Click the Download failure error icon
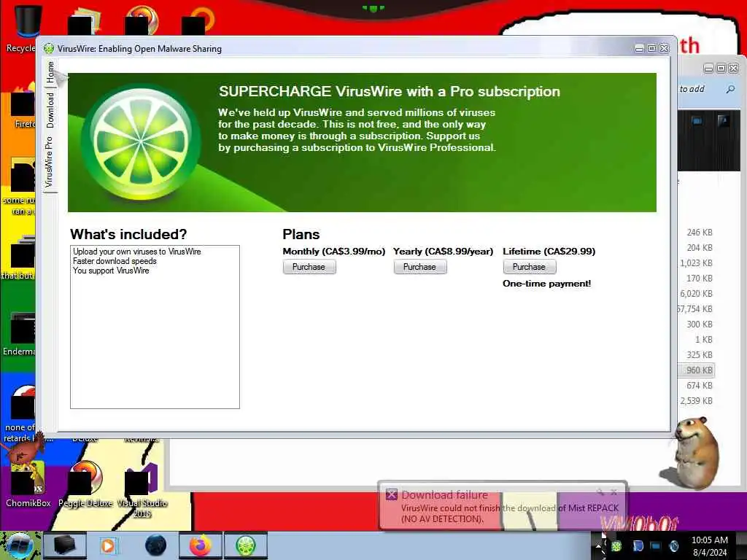 [392, 494]
